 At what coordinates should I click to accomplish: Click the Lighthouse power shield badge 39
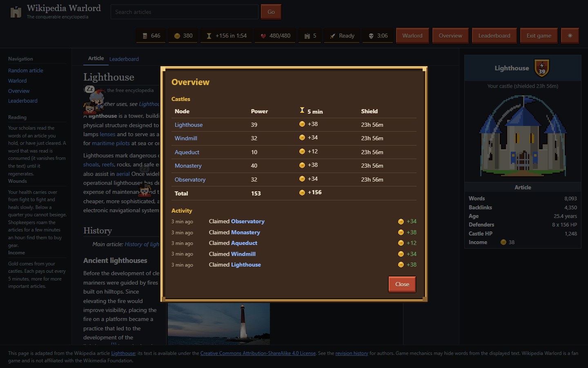542,67
